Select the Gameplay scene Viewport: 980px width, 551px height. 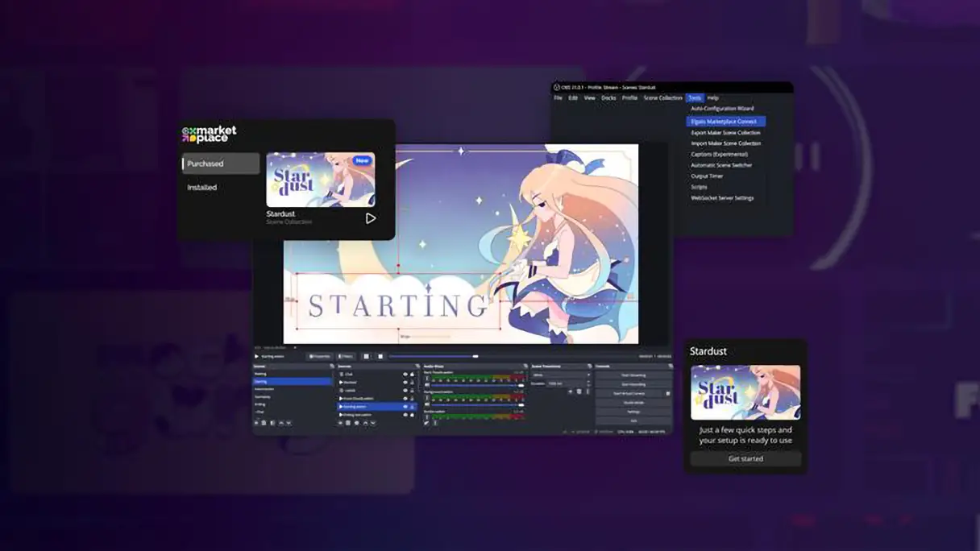292,397
